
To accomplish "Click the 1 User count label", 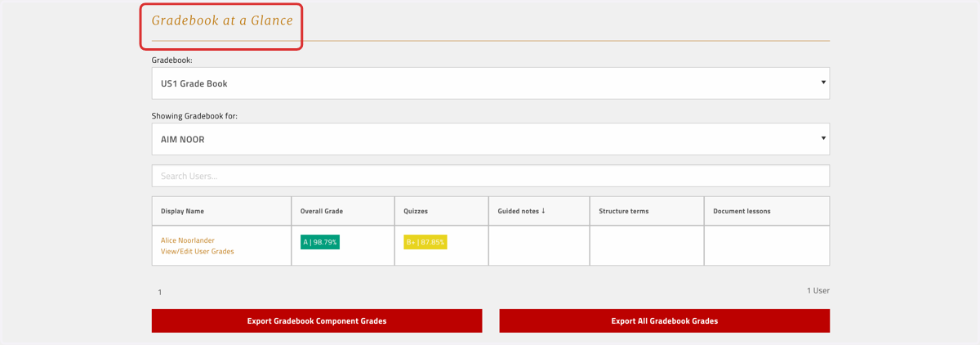I will (x=818, y=290).
